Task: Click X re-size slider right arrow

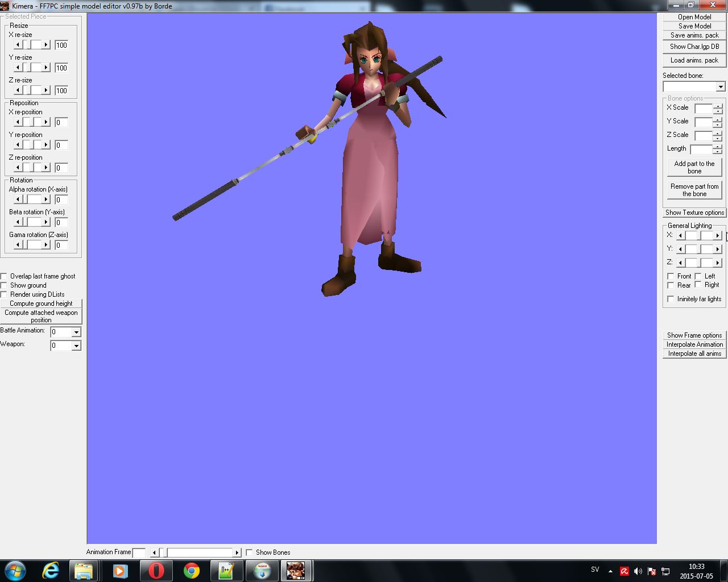Action: pyautogui.click(x=46, y=45)
